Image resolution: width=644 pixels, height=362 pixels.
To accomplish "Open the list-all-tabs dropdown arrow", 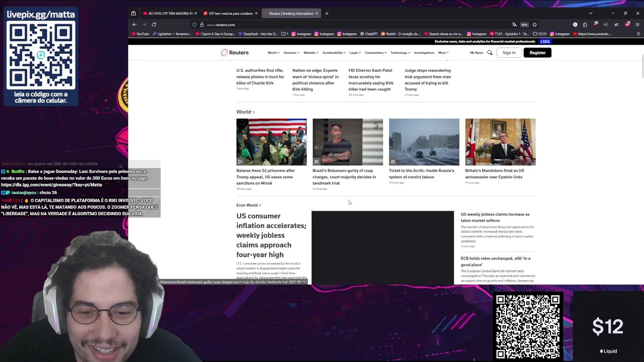I will click(591, 14).
